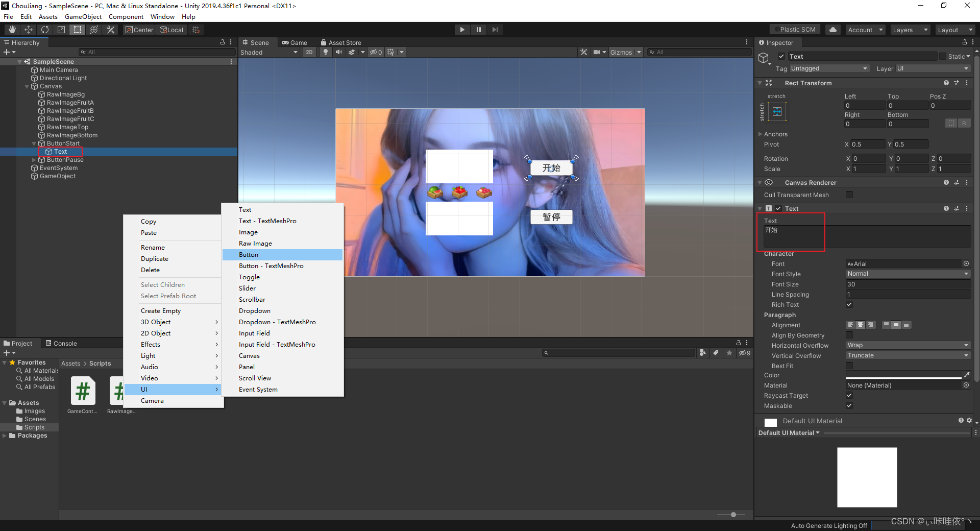Open the custom editor tools icon
Image resolution: width=980 pixels, height=531 pixels.
click(110, 30)
